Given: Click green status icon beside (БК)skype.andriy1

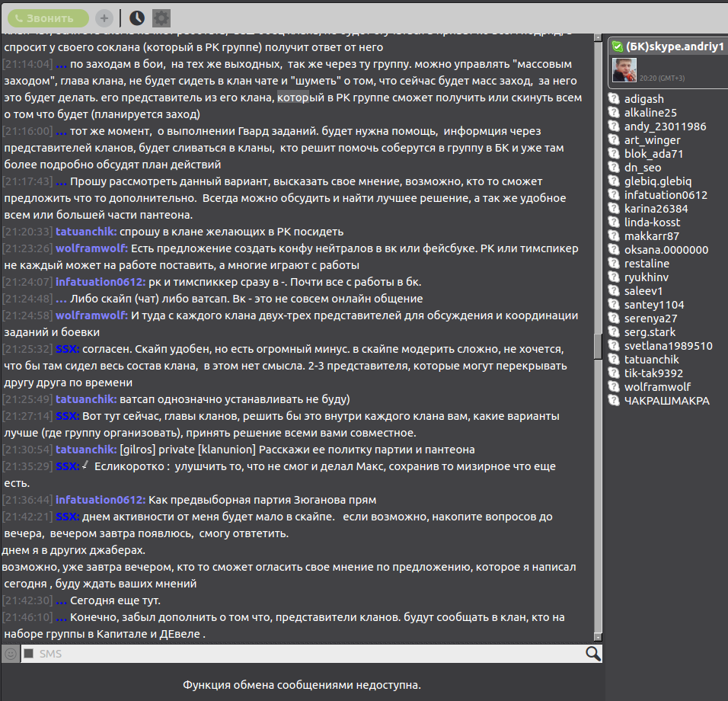Looking at the screenshot, I should click(x=618, y=46).
